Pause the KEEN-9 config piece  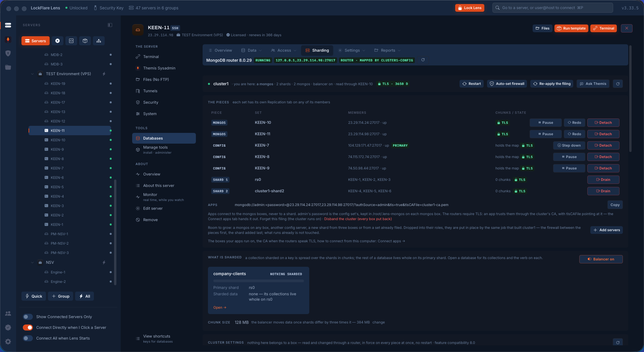[569, 168]
